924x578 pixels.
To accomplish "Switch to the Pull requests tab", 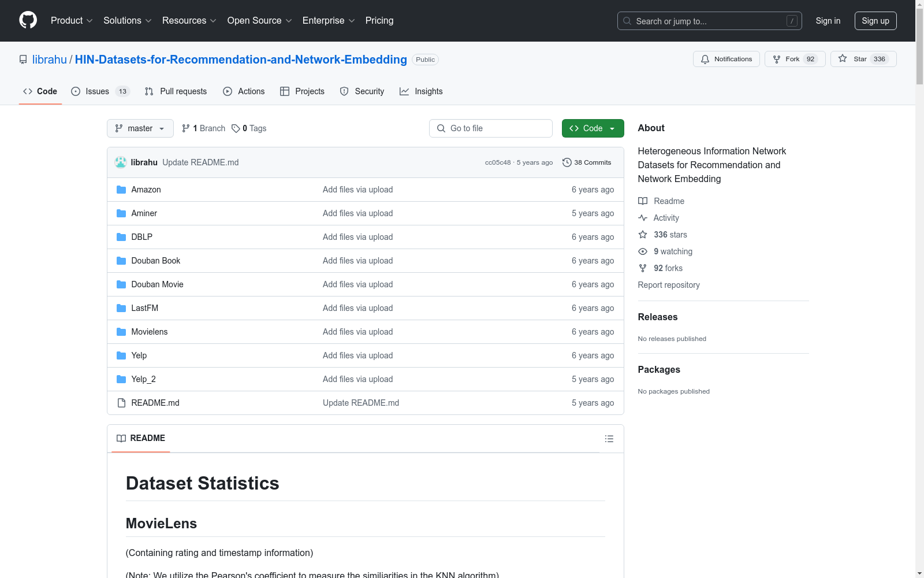I will 176,91.
